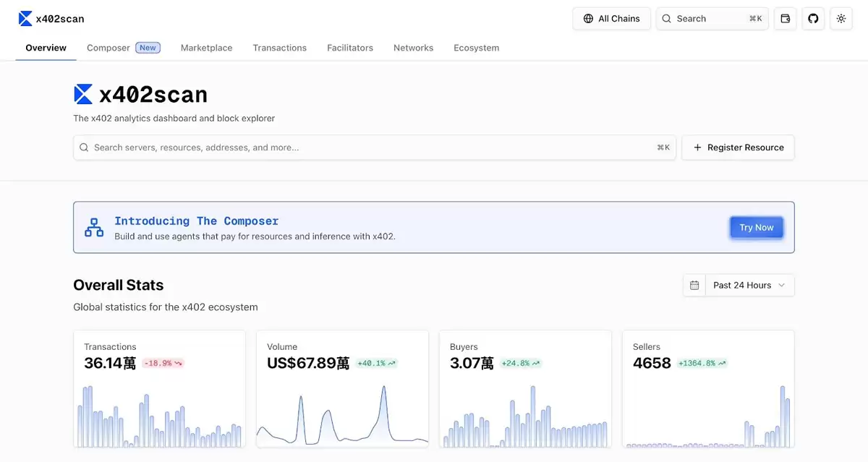Click the wallet icon in header
The height and width of the screenshot is (462, 868).
(x=786, y=19)
